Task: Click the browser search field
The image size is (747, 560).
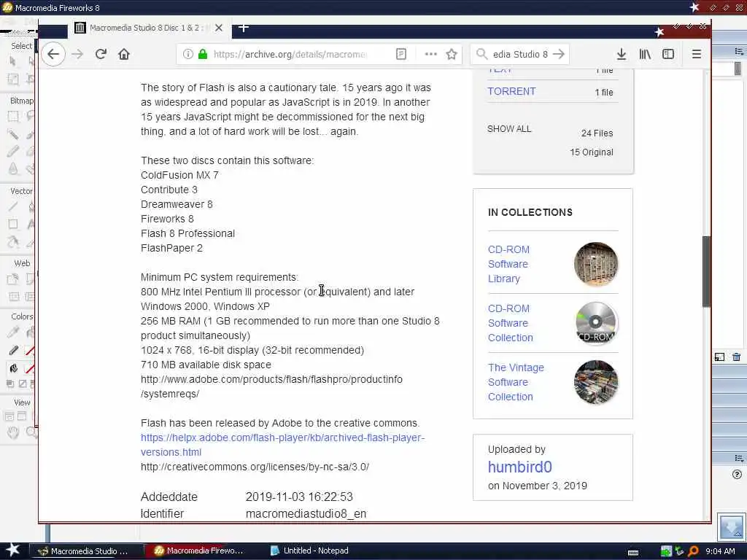Action: point(519,54)
